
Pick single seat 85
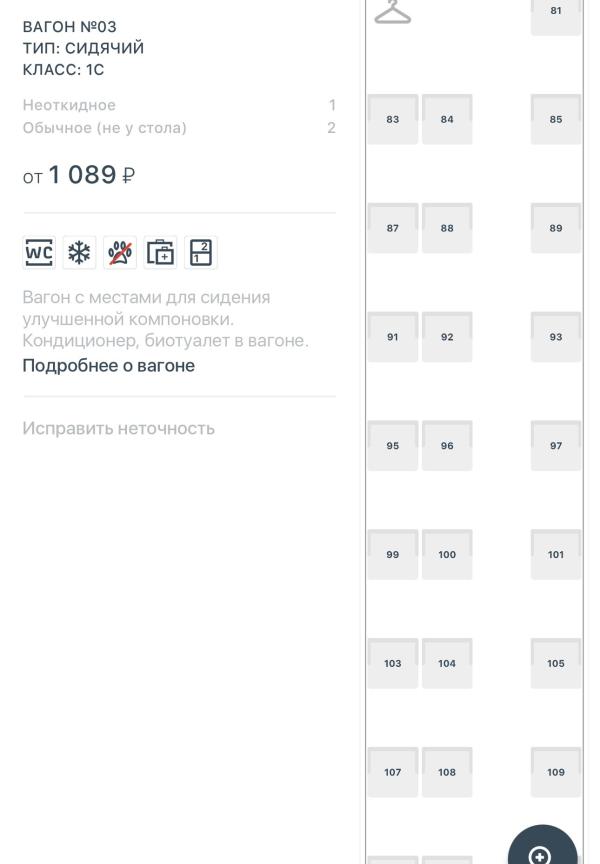(x=556, y=120)
